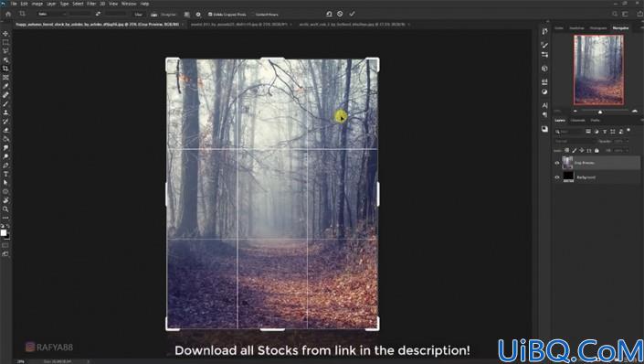Select the Horizontal Type tool
The height and width of the screenshot is (364, 644).
pos(5,174)
